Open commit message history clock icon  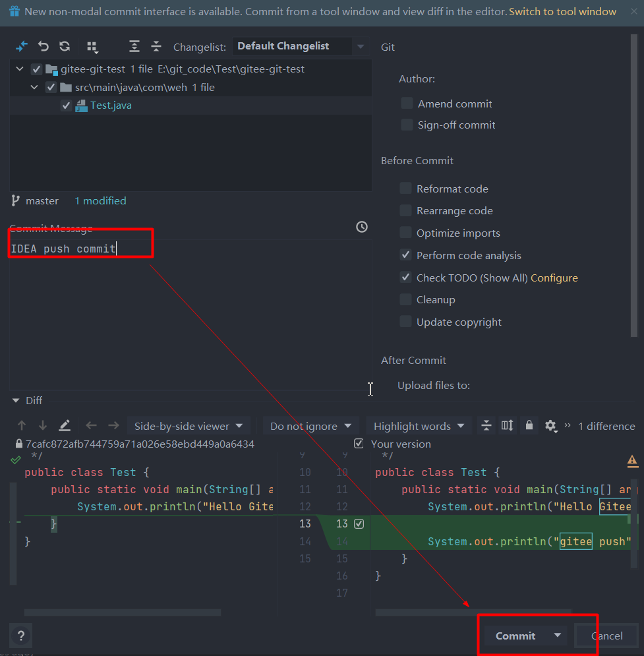[x=362, y=227]
